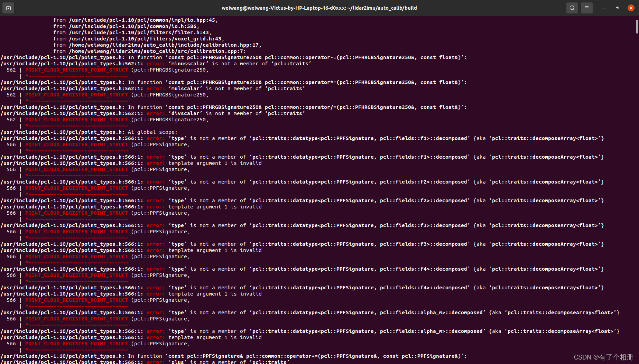Open the terminal hamburger menu
The width and height of the screenshot is (639, 364).
coord(587,8)
